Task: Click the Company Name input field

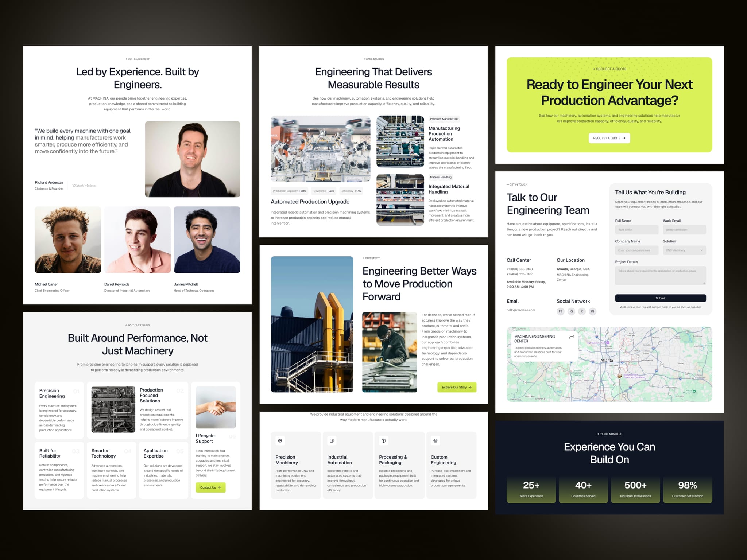Action: [636, 250]
